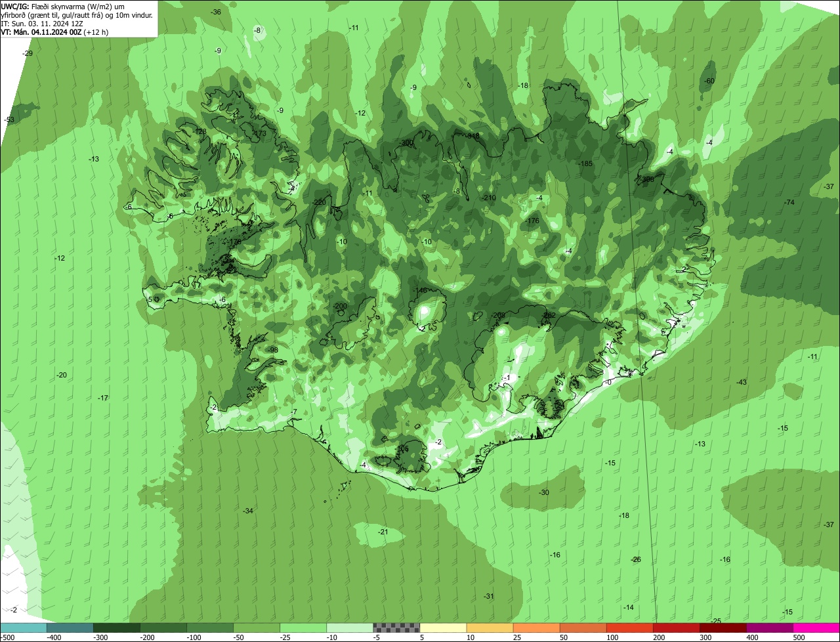Click the -200 value on the map

(x=340, y=307)
